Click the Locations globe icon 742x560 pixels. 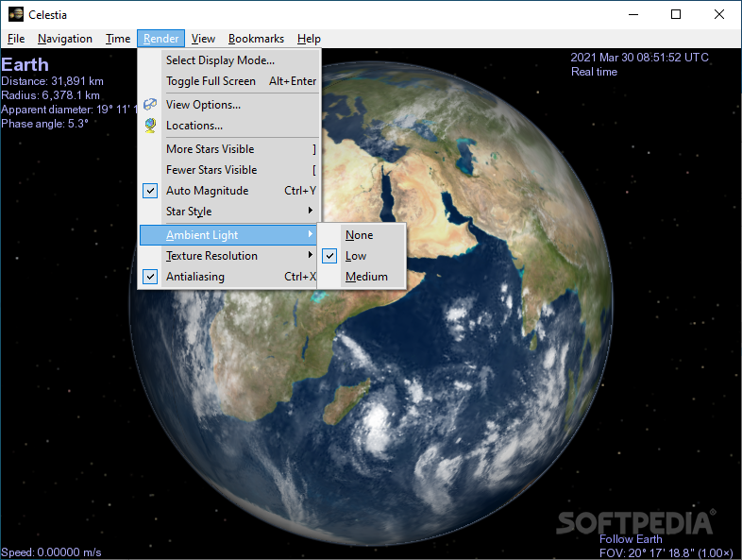coord(150,126)
